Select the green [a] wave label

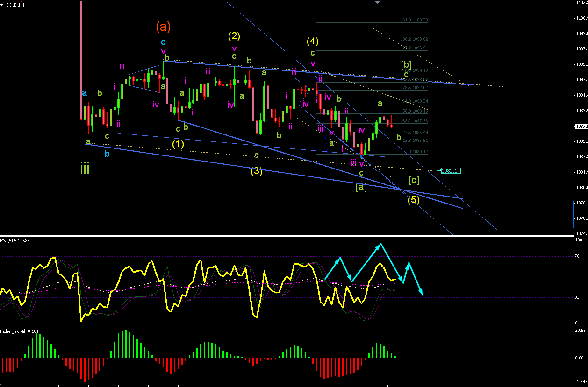[361, 187]
